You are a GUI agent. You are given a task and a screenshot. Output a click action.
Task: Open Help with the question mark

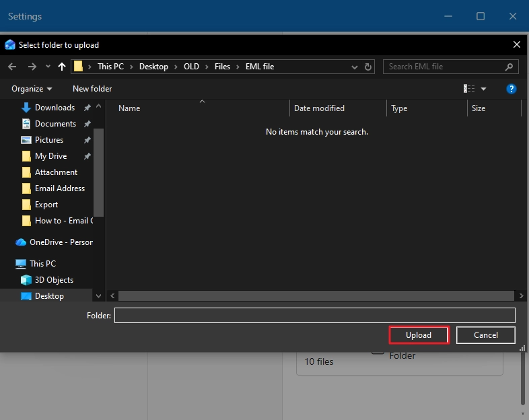511,89
